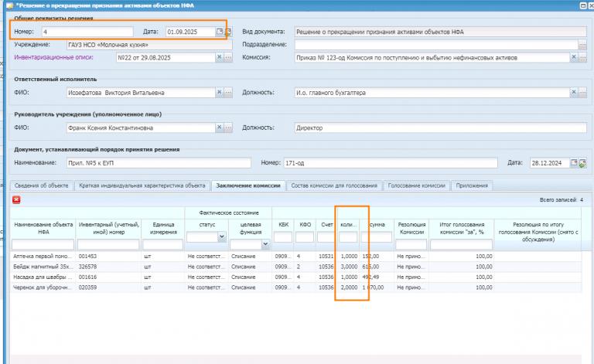
Task: Select row Бейдж магнитный 35х...
Action: [x=295, y=267]
